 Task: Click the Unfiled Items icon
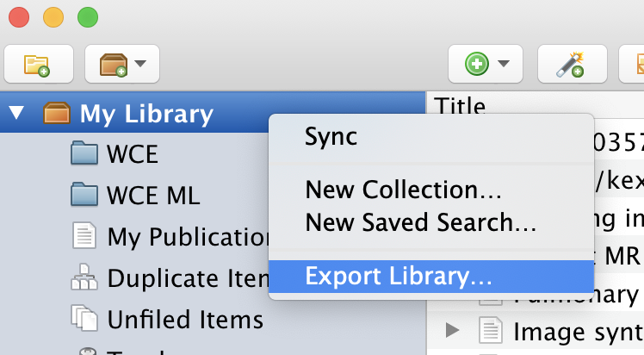tap(84, 319)
